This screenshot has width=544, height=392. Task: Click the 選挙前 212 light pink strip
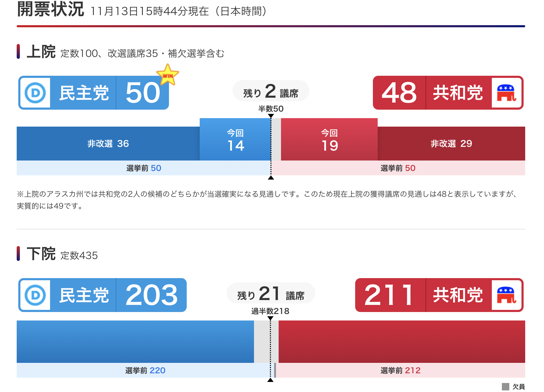point(400,370)
